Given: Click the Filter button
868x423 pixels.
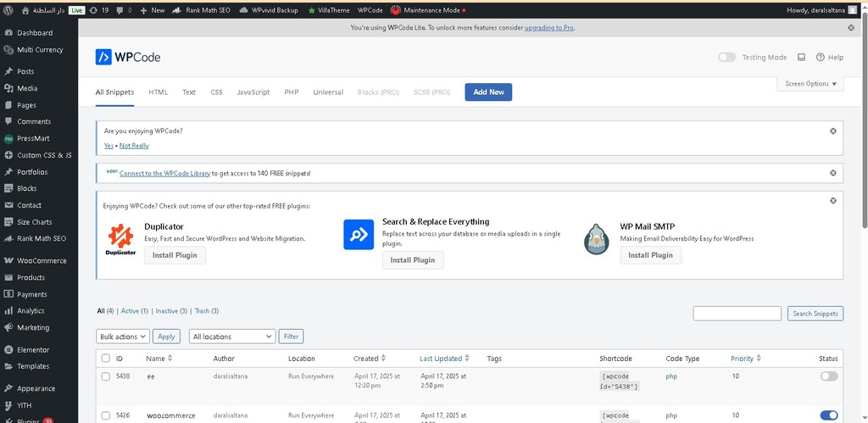Looking at the screenshot, I should point(292,337).
